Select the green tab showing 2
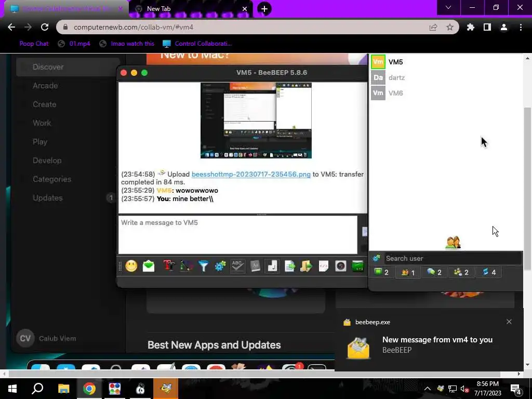532x399 pixels. click(x=381, y=272)
